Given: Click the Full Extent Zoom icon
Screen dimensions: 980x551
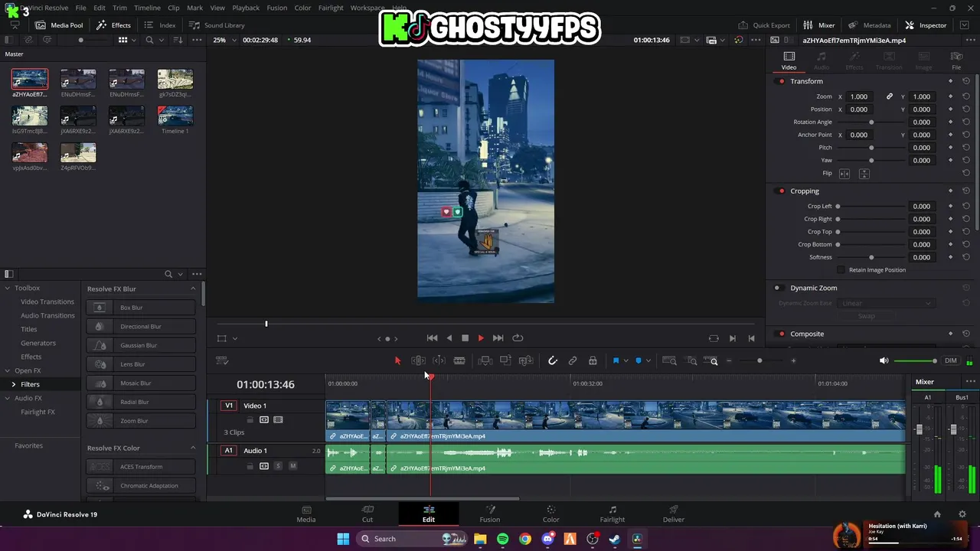Looking at the screenshot, I should (x=669, y=360).
